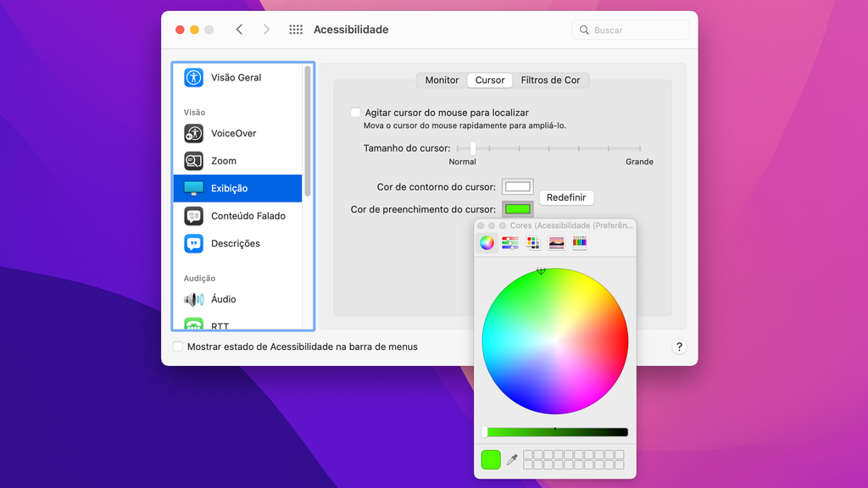
Task: Click the "Audição" section header
Action: [199, 278]
